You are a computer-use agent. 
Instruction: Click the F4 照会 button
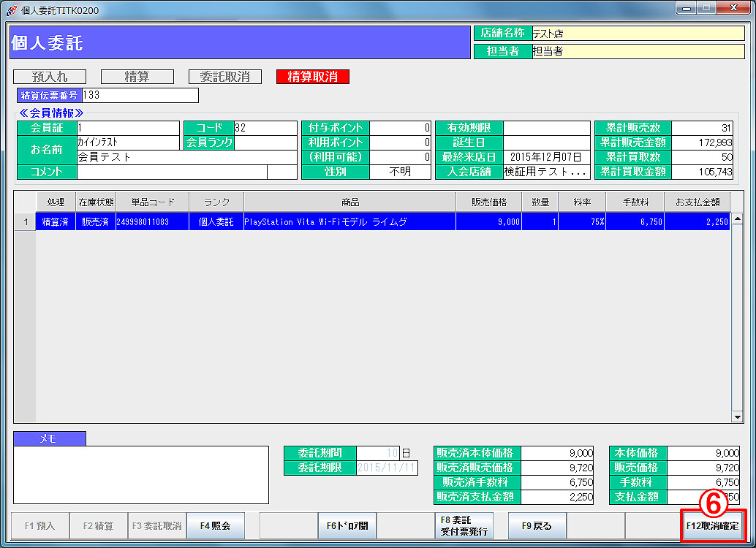(x=215, y=525)
